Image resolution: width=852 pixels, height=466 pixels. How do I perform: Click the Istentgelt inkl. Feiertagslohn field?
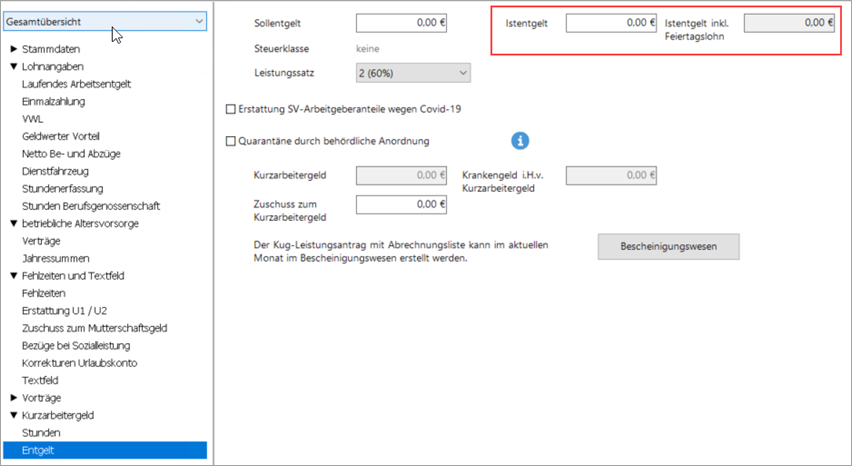(x=789, y=23)
